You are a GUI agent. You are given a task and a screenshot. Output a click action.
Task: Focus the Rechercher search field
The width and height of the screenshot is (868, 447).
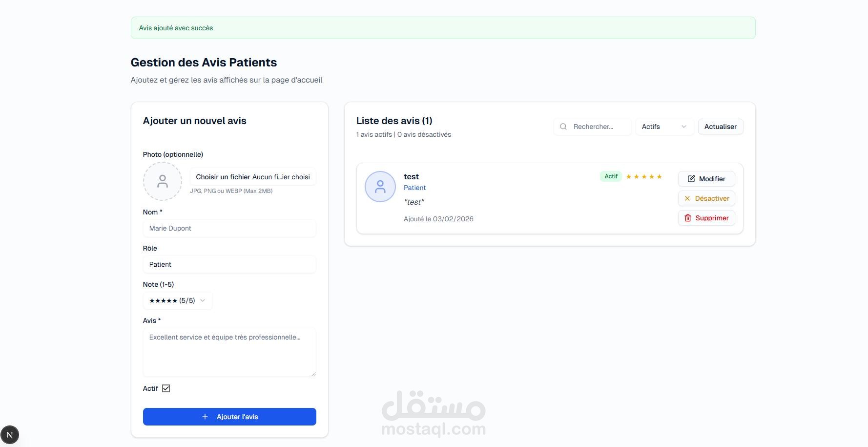click(592, 127)
